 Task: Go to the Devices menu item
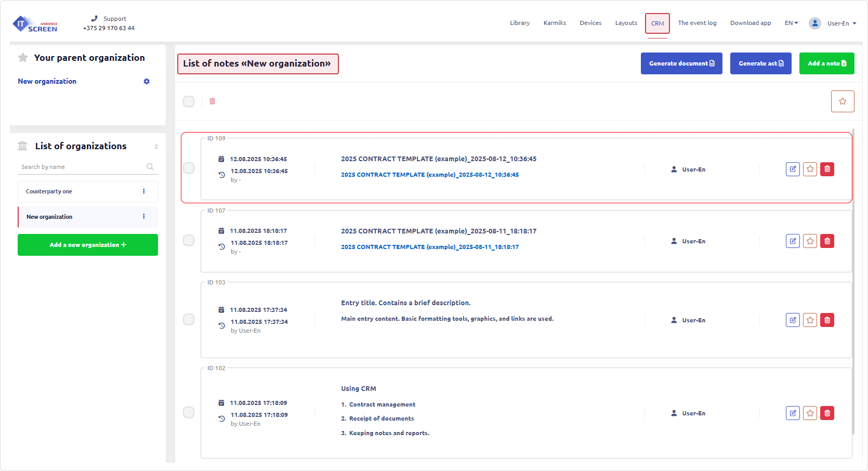tap(590, 23)
